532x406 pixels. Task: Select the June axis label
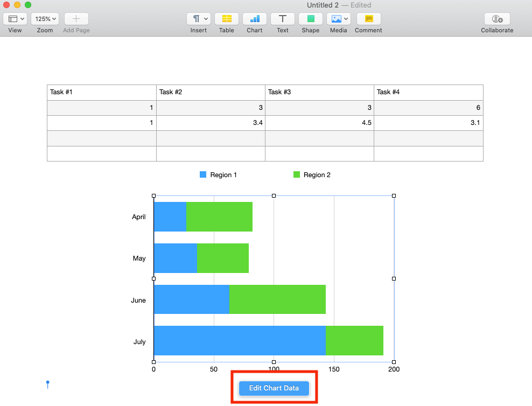tap(138, 300)
